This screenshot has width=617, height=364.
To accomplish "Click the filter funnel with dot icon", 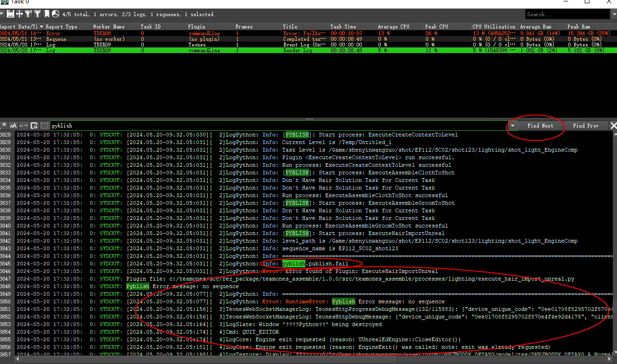I will pos(28,14).
